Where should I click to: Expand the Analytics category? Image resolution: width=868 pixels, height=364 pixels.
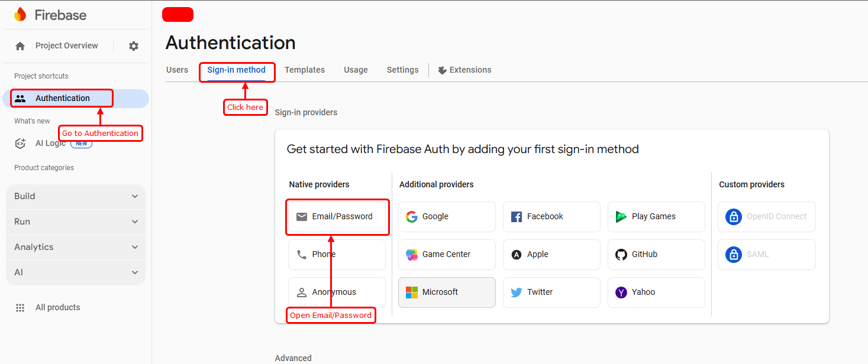coord(75,246)
